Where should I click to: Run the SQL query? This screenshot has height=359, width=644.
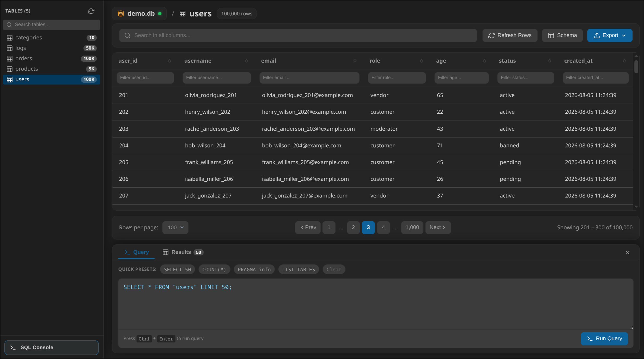click(604, 339)
